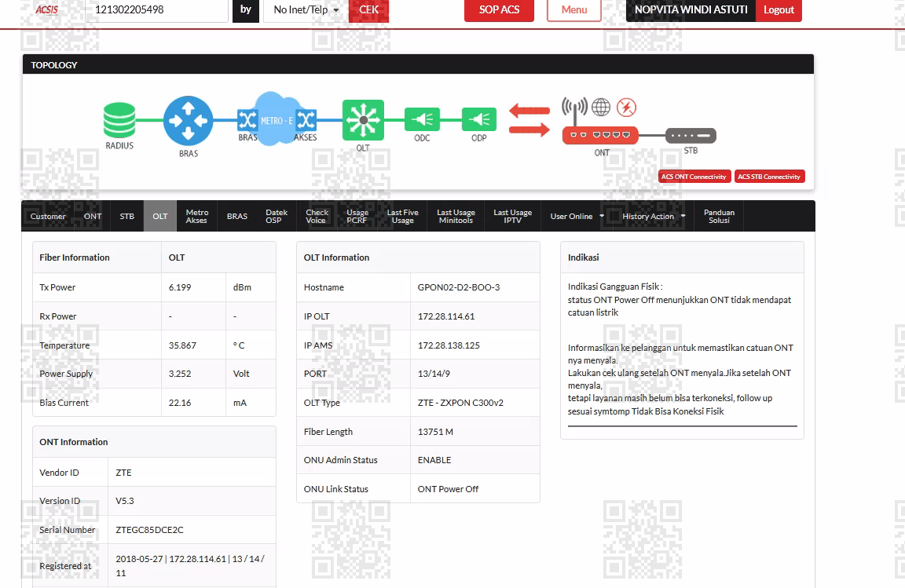Click OLT Type ZTE - ZXPON C300v2

pos(460,403)
